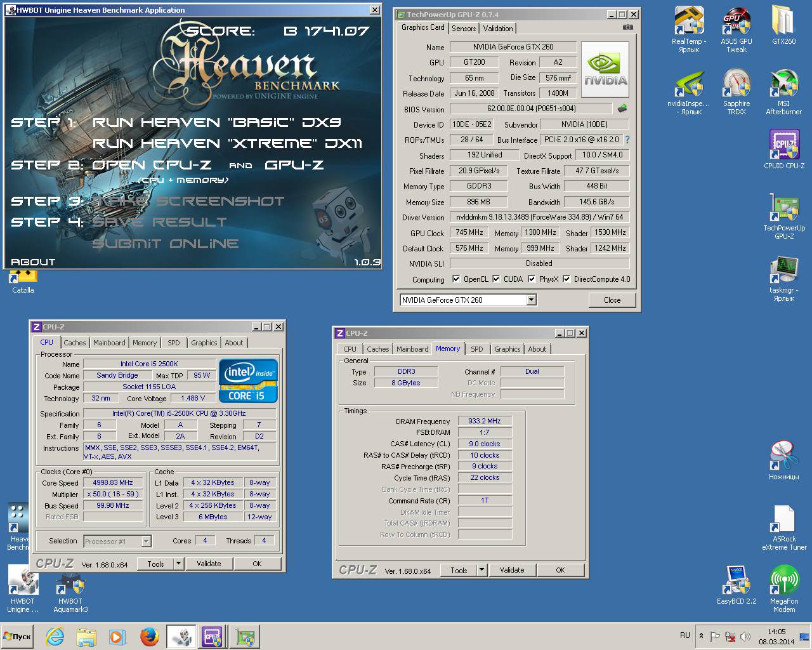Open Mainboard tab in CPU-Z CPU window
Image resolution: width=812 pixels, height=650 pixels.
point(109,343)
